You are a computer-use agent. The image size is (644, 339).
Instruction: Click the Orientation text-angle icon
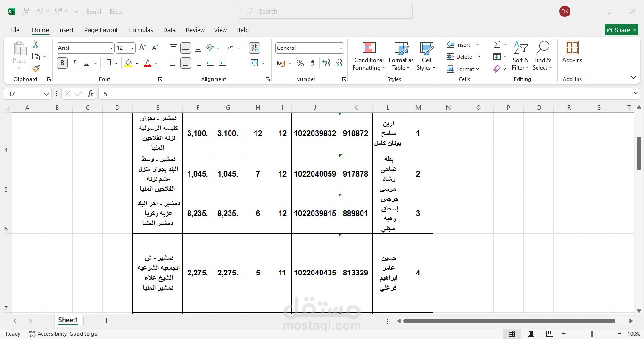click(210, 48)
